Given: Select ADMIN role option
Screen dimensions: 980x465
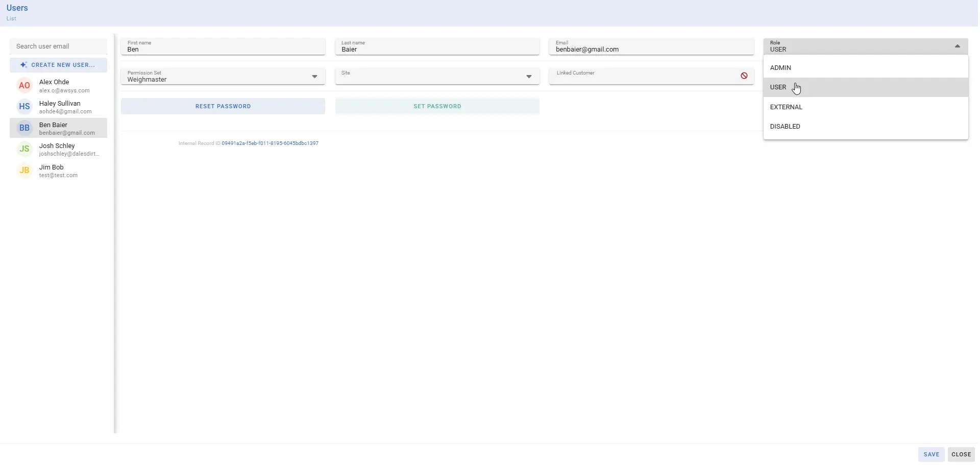Looking at the screenshot, I should tap(780, 68).
